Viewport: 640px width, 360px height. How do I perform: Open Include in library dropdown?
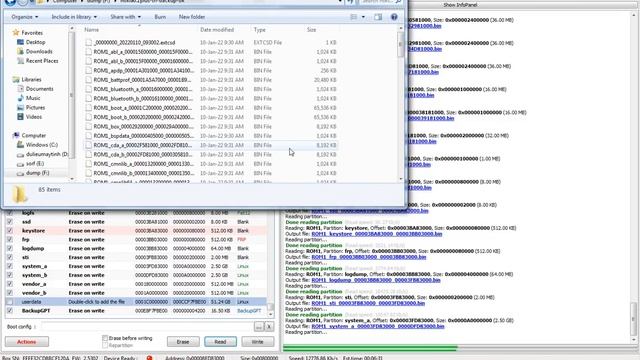click(74, 17)
